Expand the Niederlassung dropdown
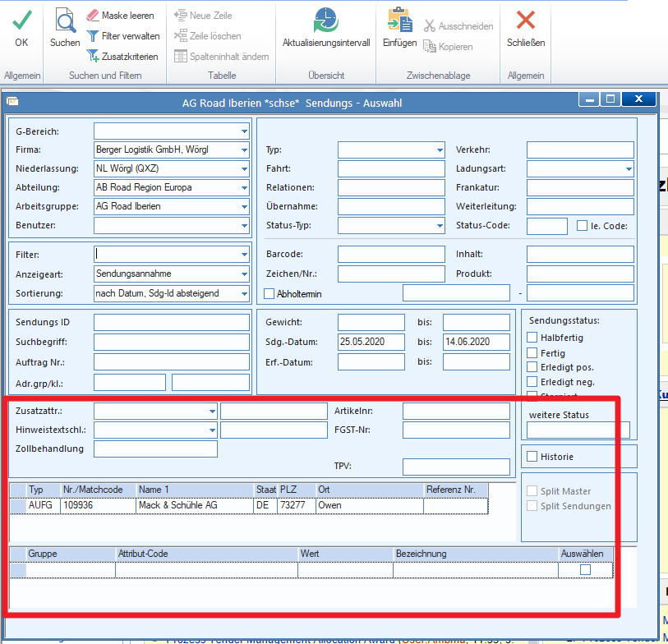This screenshot has width=668, height=644. point(244,168)
